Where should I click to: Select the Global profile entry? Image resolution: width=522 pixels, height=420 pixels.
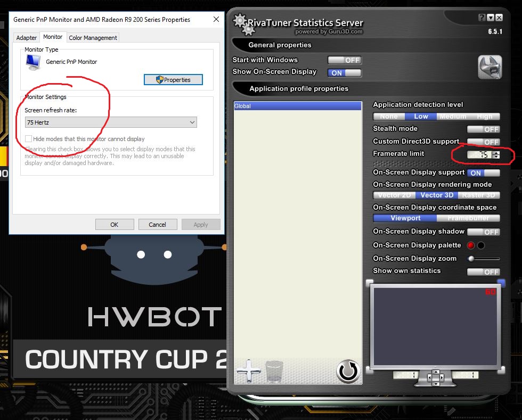pyautogui.click(x=298, y=106)
